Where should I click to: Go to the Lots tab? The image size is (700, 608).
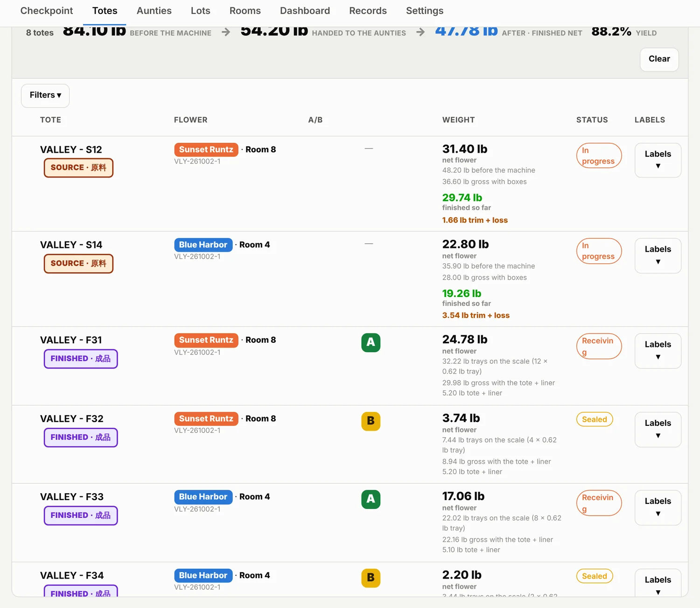(200, 11)
